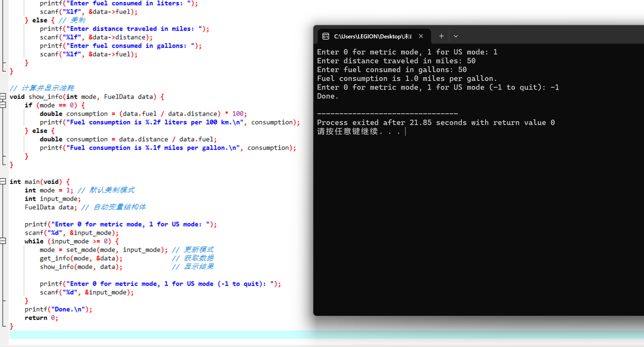Click the show_info(mode, data) call line
644x347 pixels.
click(81, 267)
